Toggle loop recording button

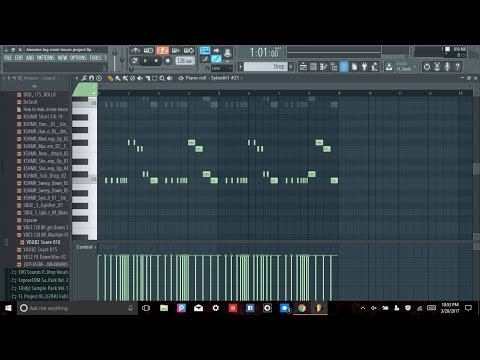(x=189, y=51)
